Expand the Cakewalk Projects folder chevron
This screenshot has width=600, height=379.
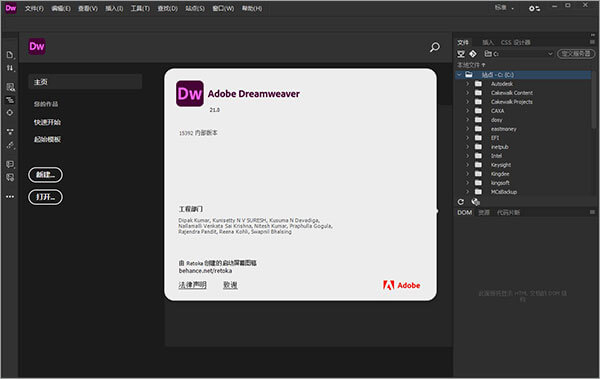[467, 102]
